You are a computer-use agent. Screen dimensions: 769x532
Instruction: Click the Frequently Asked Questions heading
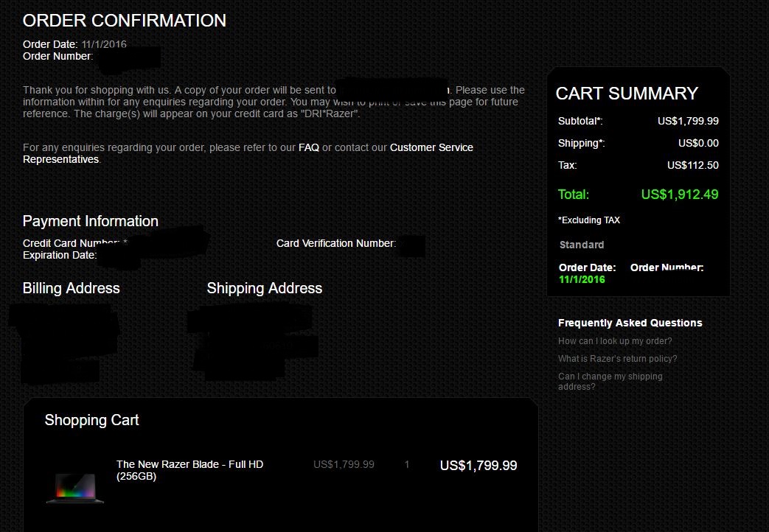[x=630, y=323]
